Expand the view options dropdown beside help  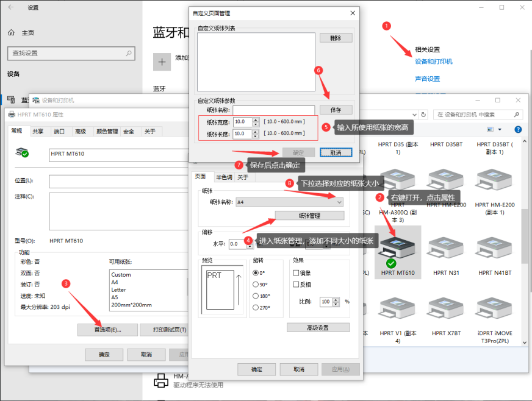(500, 129)
